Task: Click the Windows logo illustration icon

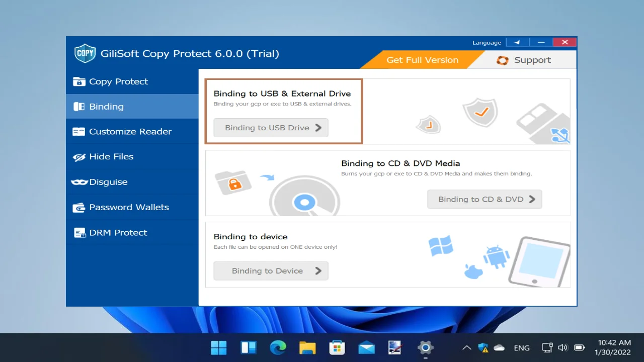Action: pyautogui.click(x=441, y=246)
